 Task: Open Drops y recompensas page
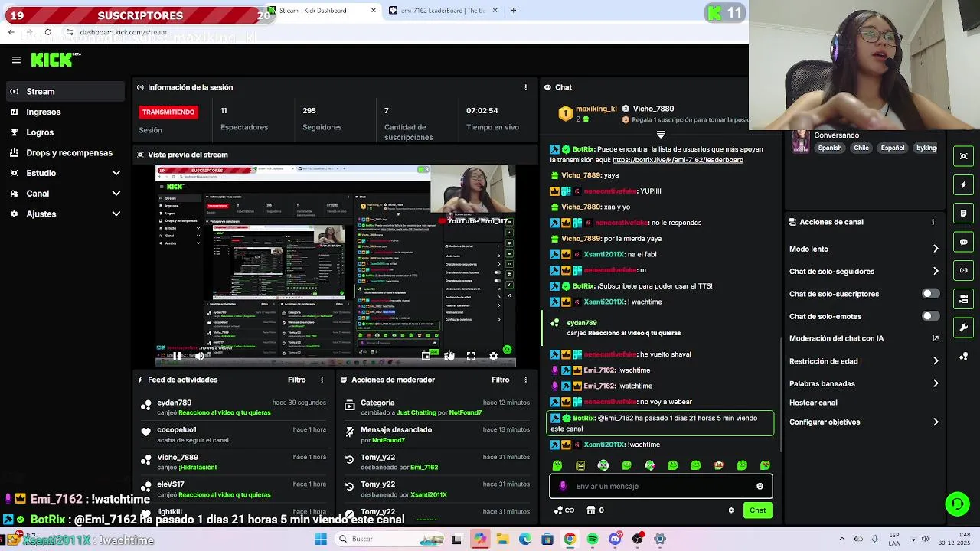pos(64,153)
